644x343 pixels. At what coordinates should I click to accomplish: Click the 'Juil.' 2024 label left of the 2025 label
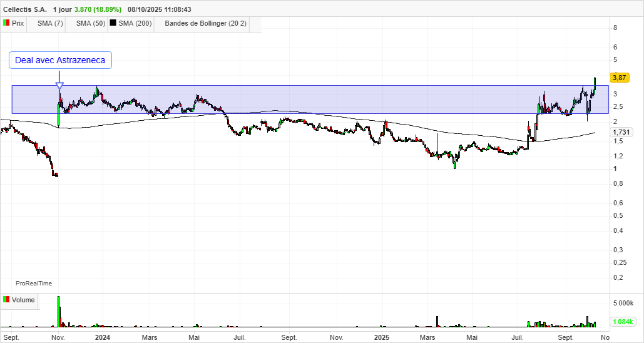point(240,337)
